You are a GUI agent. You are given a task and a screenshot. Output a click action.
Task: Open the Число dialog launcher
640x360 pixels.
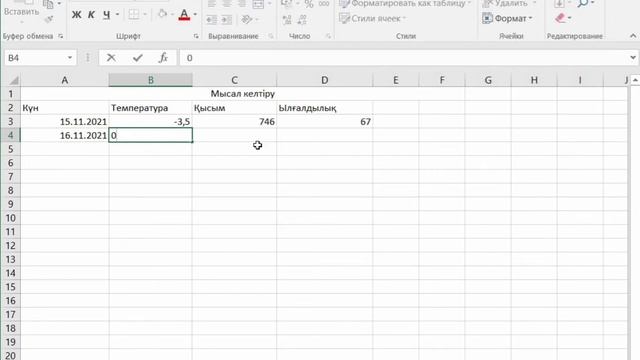[x=328, y=36]
